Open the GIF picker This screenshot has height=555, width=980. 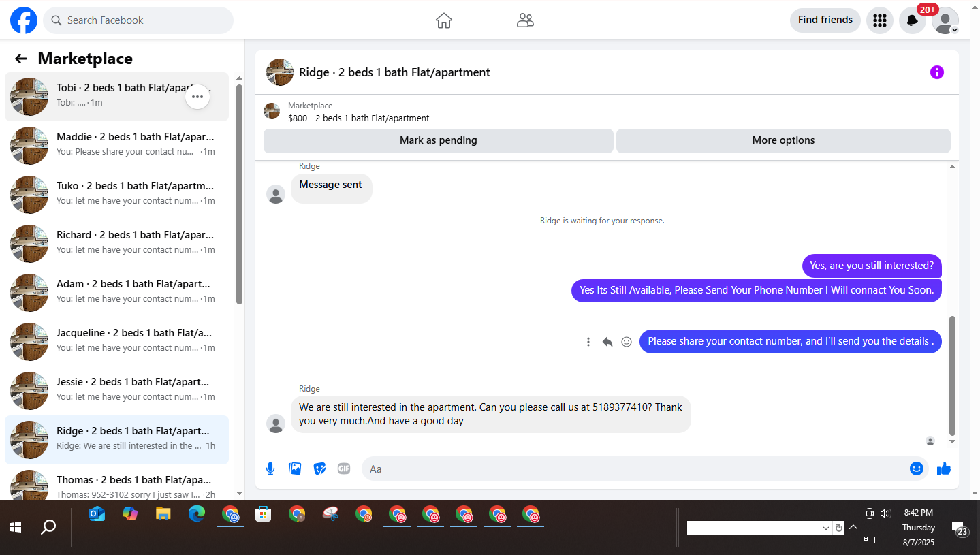[x=344, y=469]
